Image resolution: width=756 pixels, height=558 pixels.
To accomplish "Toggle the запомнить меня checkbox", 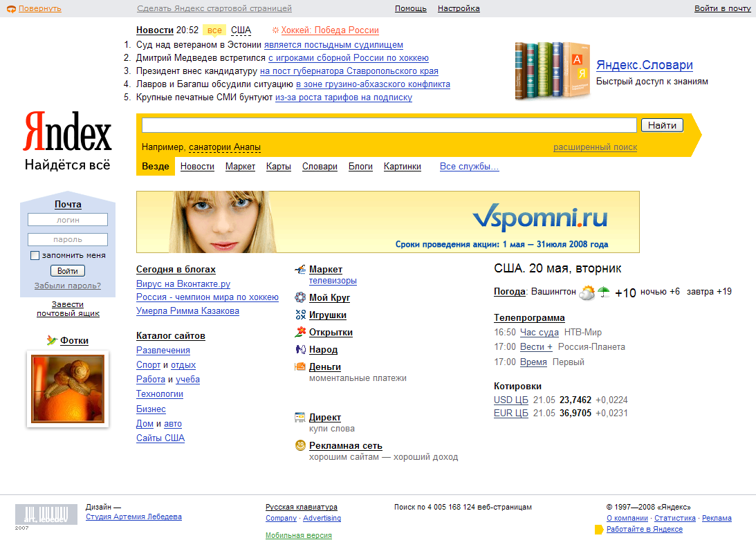I will (x=35, y=255).
